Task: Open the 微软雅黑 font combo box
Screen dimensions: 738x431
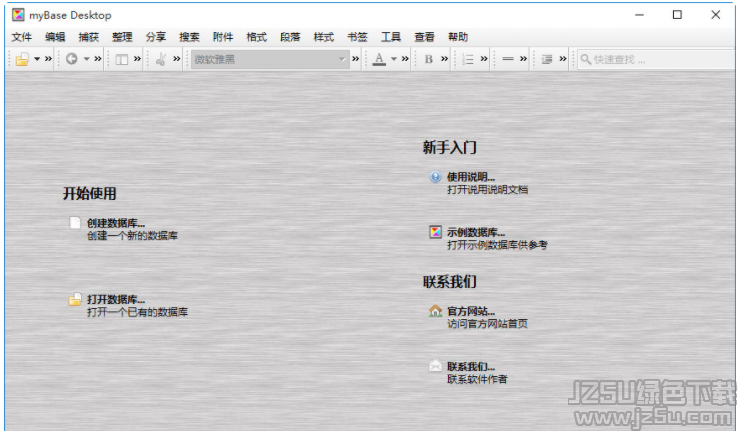Action: pos(270,59)
